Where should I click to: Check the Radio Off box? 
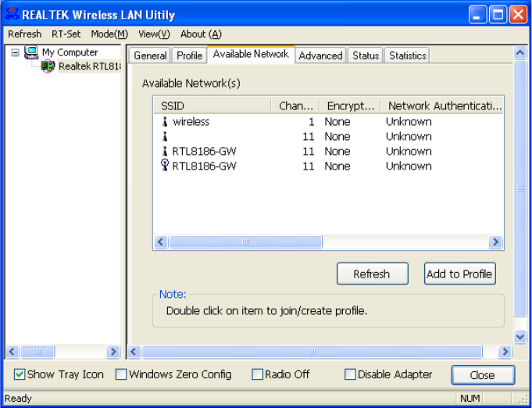tap(257, 374)
